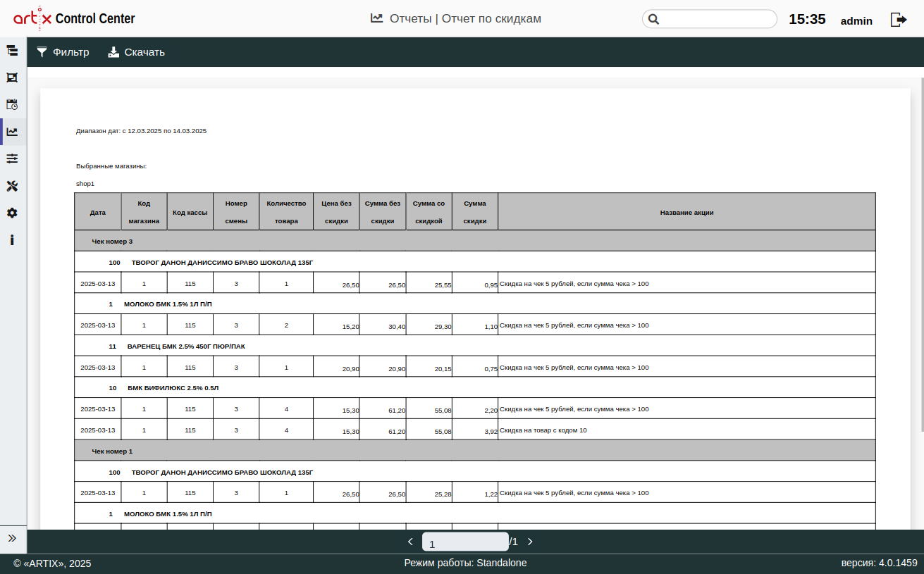Open the sliders settings sidebar icon
Screen dimensions: 924x574
(x=12, y=158)
